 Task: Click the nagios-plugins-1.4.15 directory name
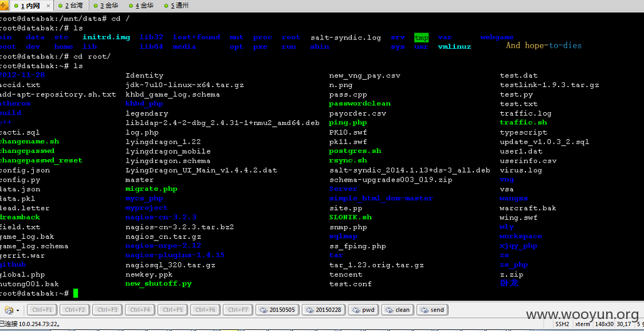click(x=175, y=255)
